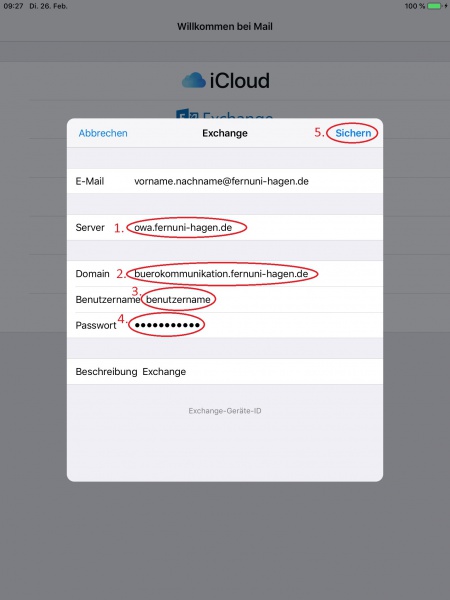Tap the Exchange dialog title
Image resolution: width=450 pixels, height=600 pixels.
click(225, 133)
